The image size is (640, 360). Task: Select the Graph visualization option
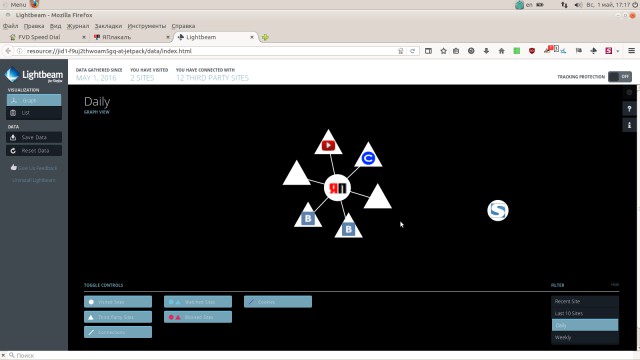(x=34, y=100)
